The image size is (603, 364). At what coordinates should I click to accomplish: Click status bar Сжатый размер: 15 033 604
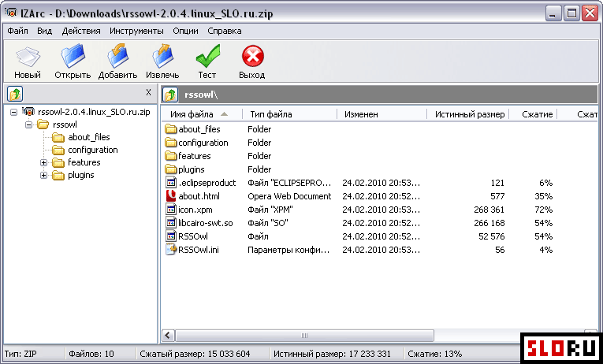click(195, 354)
